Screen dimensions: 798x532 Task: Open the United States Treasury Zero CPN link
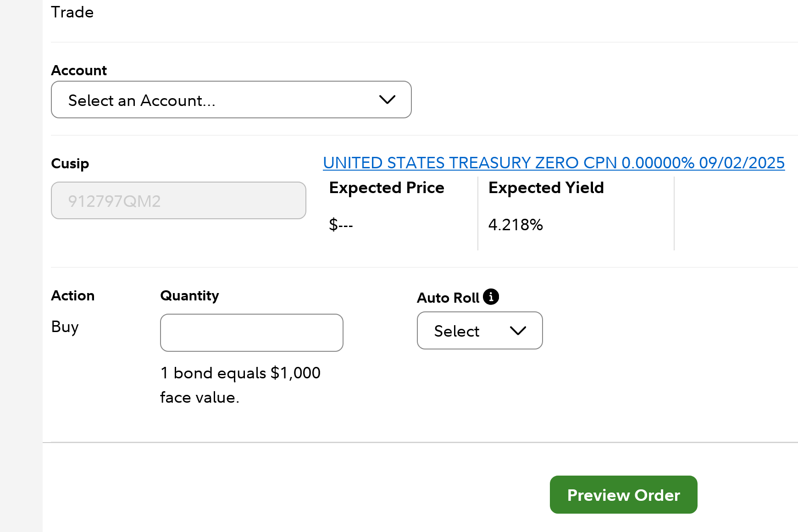point(554,163)
